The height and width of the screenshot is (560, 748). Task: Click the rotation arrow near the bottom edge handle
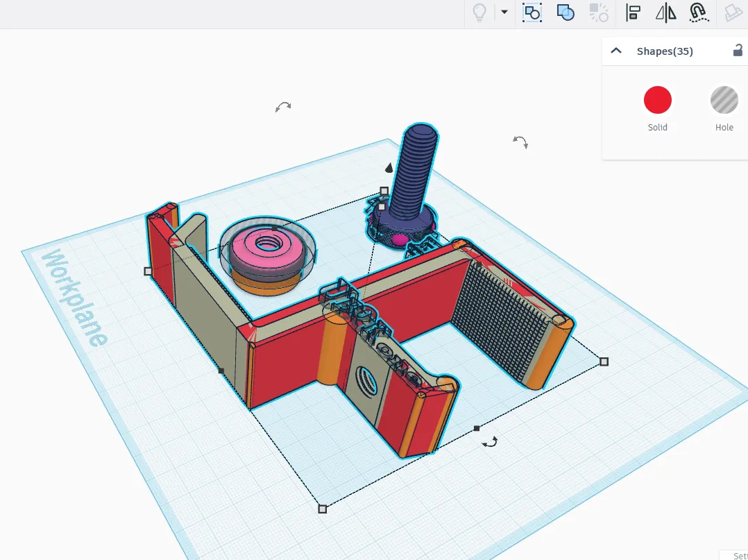[x=490, y=443]
